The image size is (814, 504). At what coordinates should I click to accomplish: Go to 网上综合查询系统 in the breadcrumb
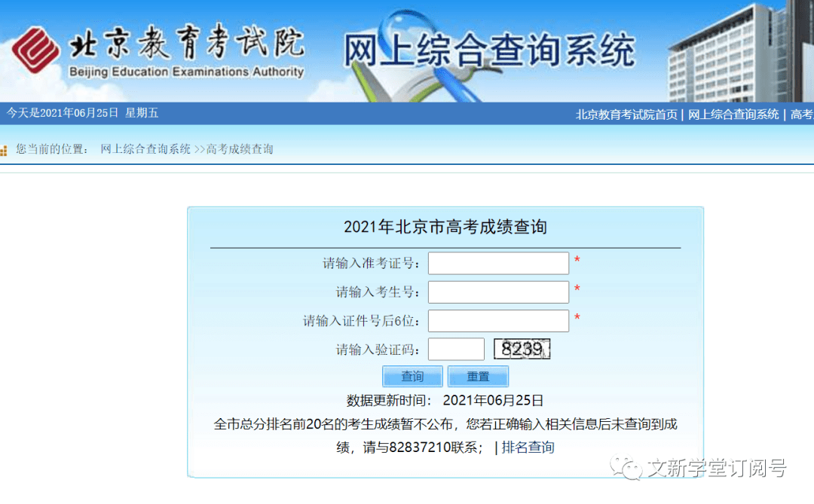coord(145,149)
